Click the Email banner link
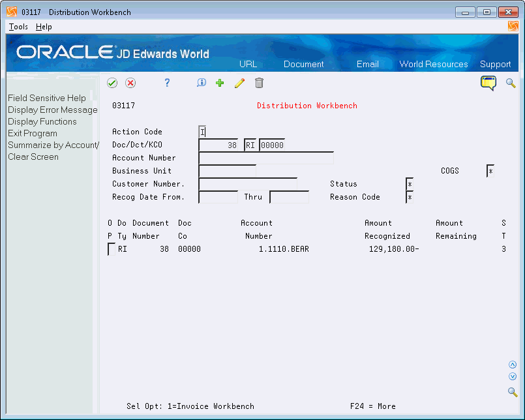 368,64
